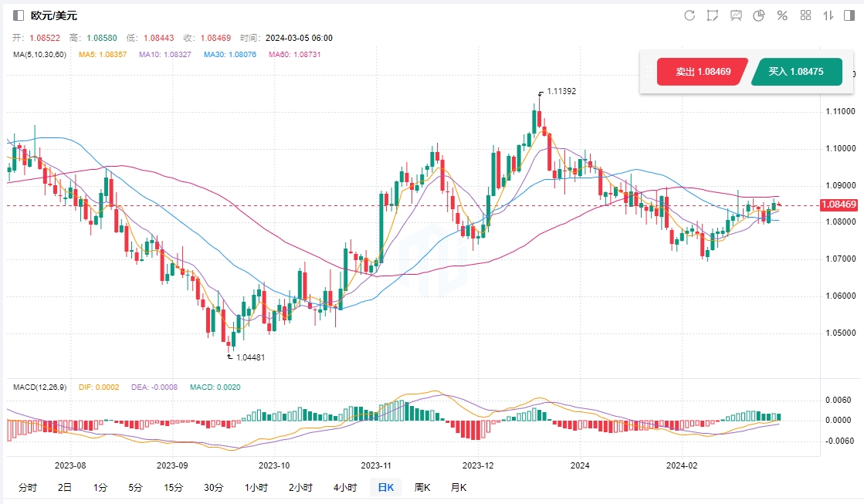The width and height of the screenshot is (864, 504).
Task: Click the up-down arrows sort icon
Action: pyautogui.click(x=828, y=15)
